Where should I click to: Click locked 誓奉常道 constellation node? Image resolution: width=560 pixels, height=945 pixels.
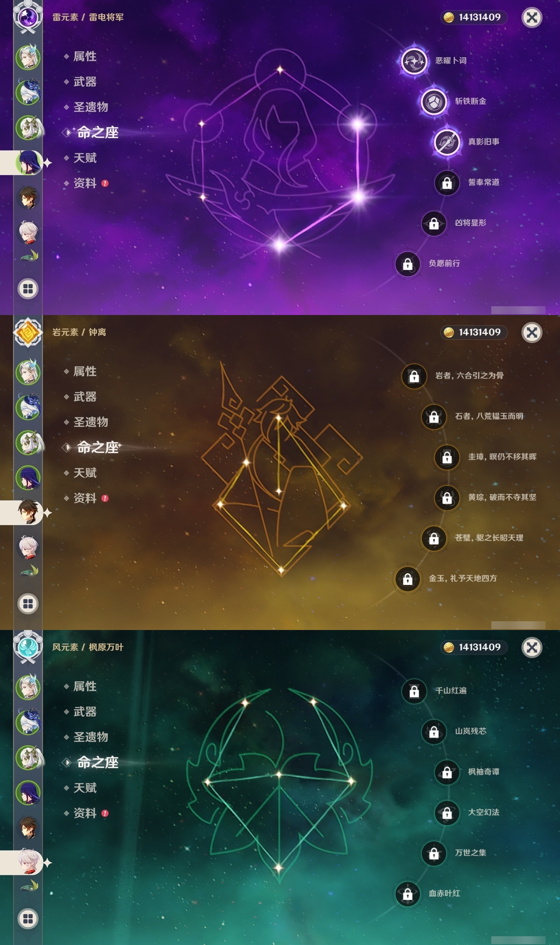(447, 182)
